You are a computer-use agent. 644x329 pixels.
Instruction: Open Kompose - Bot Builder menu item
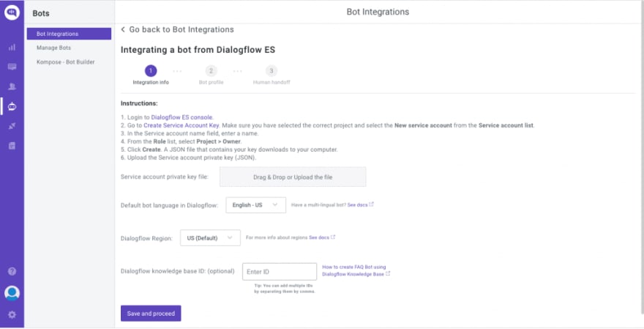click(x=66, y=62)
